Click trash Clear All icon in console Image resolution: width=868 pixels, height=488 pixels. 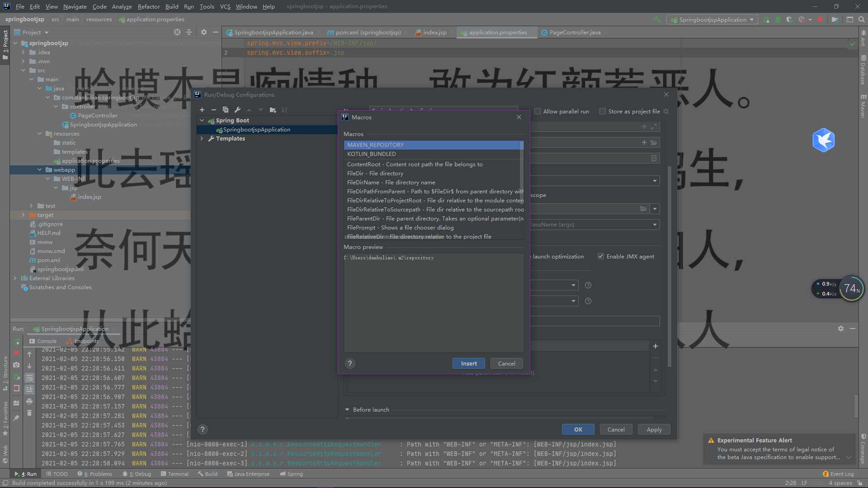coord(29,413)
